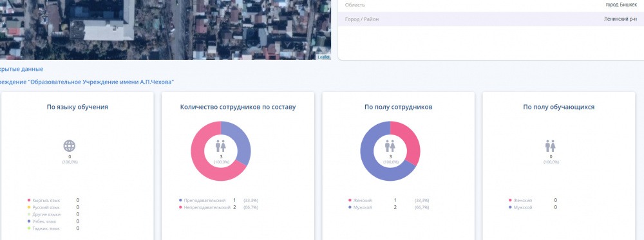The image size is (644, 240).
Task: Toggle Непреподавательский legend entry
Action: click(205, 208)
